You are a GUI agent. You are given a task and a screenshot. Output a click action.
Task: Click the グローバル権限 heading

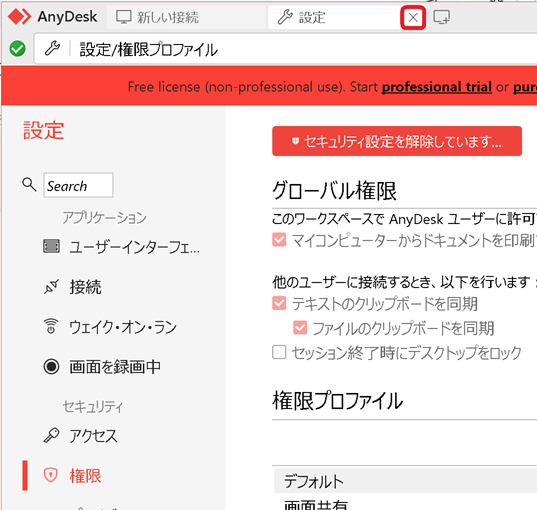point(334,191)
